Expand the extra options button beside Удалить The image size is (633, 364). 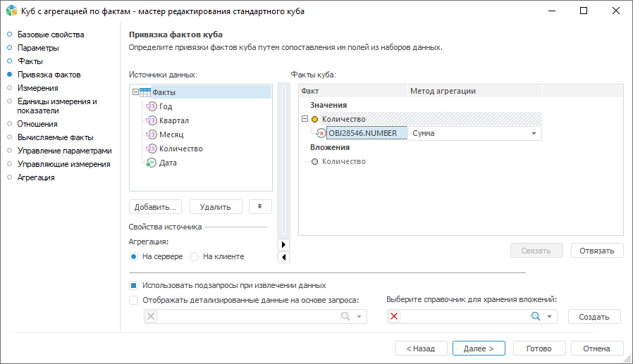(260, 206)
